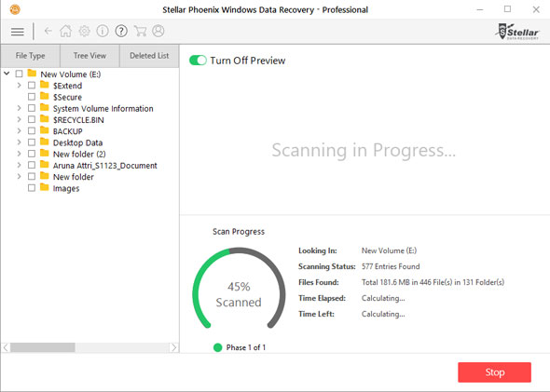This screenshot has height=392, width=550.
Task: Switch to the File Type tab
Action: pos(30,56)
